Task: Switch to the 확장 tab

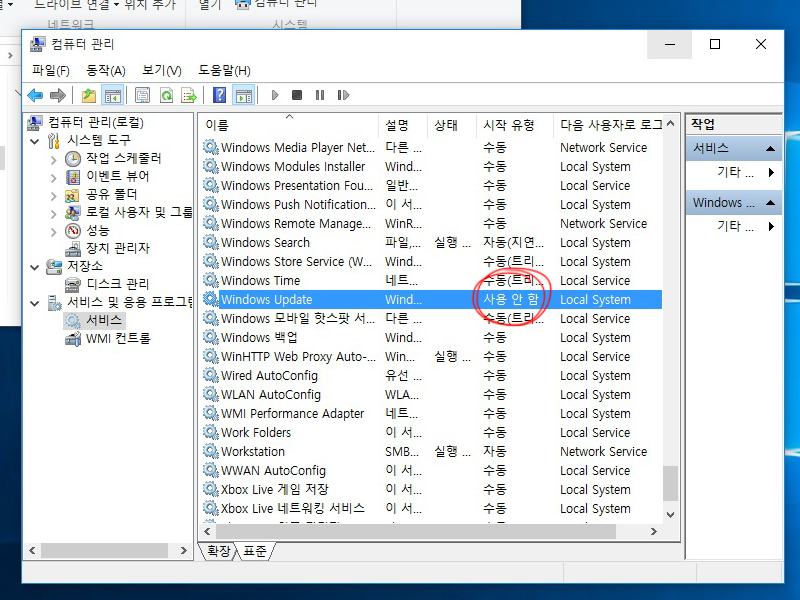Action: pyautogui.click(x=218, y=552)
